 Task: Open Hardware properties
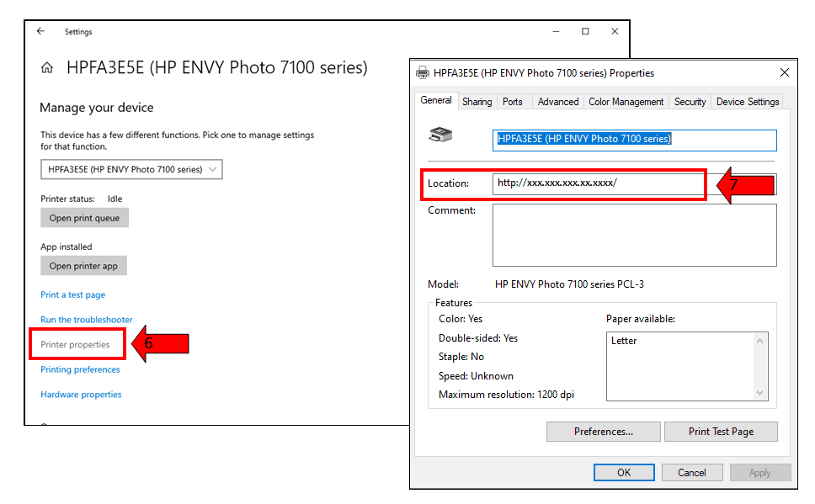coord(81,394)
